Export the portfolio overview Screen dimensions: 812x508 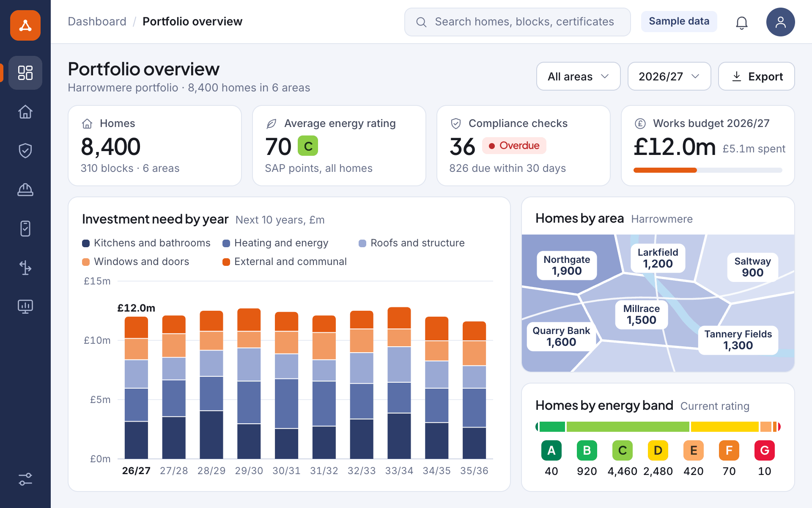pos(757,76)
